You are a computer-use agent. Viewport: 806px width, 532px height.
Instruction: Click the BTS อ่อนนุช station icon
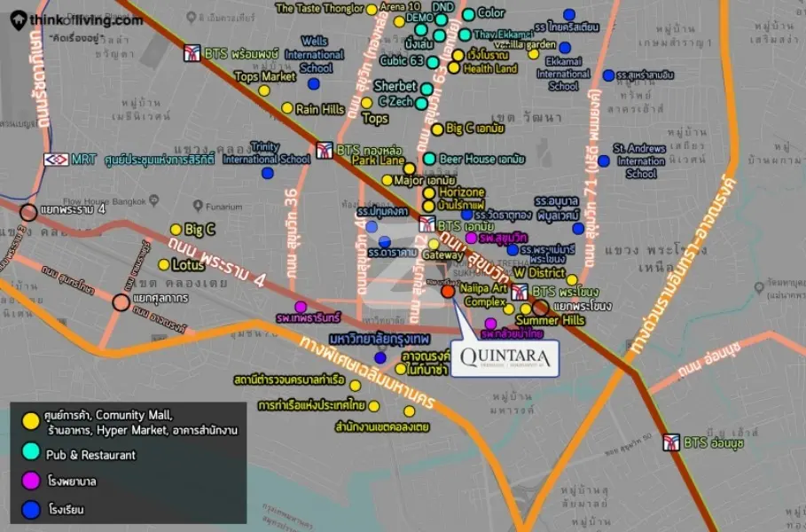(x=671, y=442)
